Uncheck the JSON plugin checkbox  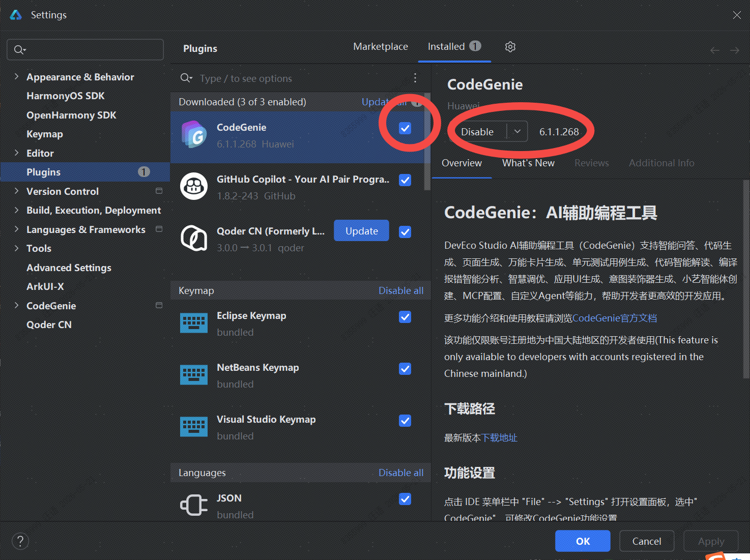[x=405, y=499]
